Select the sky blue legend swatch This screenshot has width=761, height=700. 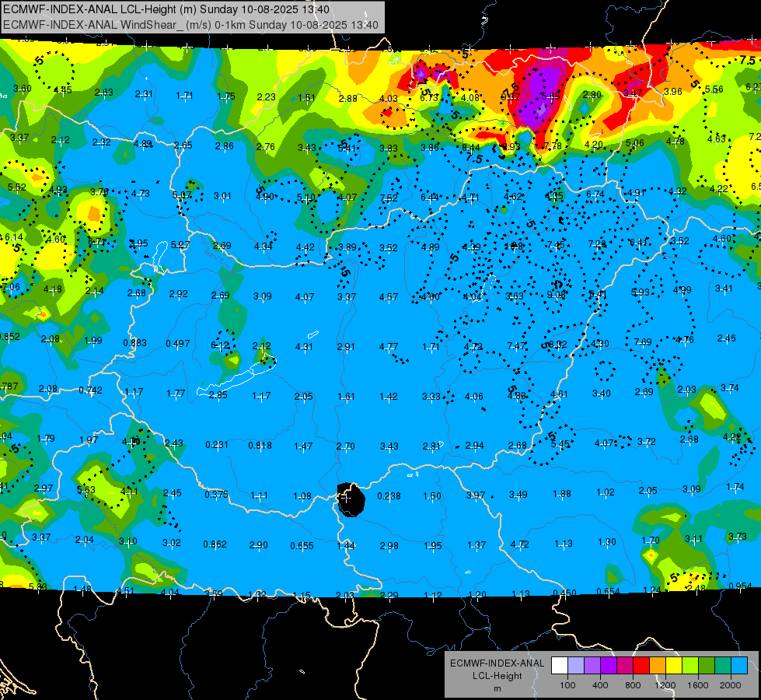(740, 666)
